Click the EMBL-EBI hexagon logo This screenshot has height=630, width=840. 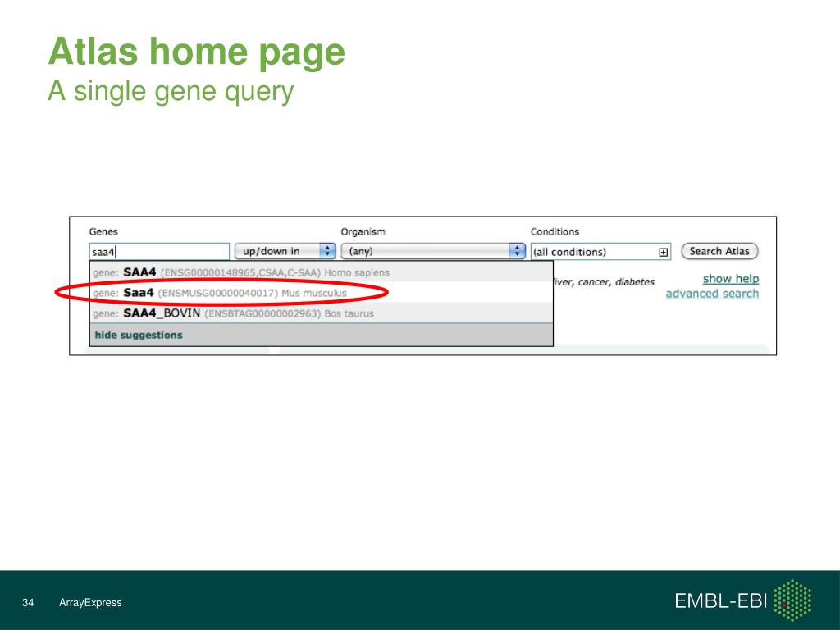point(793,600)
